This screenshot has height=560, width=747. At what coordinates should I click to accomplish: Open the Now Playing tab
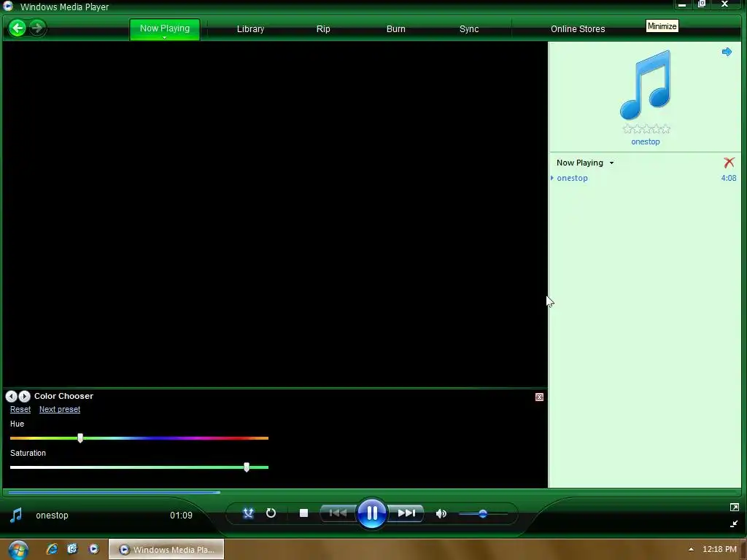pos(165,28)
